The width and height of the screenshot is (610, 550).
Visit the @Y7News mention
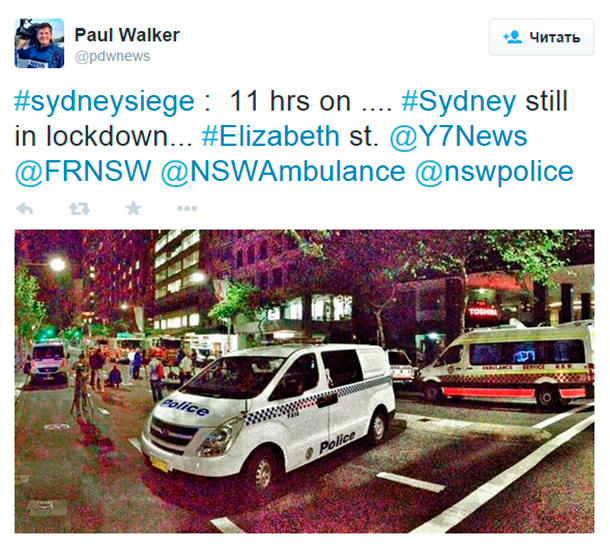coord(458,136)
